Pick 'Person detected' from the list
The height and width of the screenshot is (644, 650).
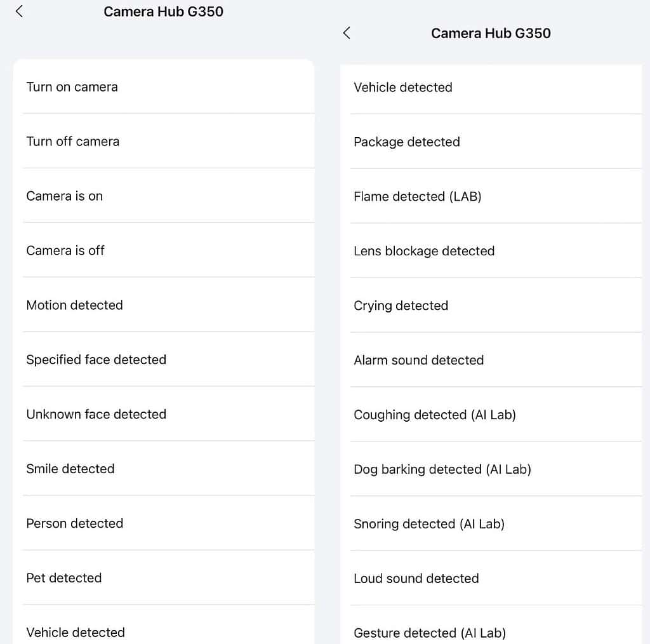click(x=75, y=523)
